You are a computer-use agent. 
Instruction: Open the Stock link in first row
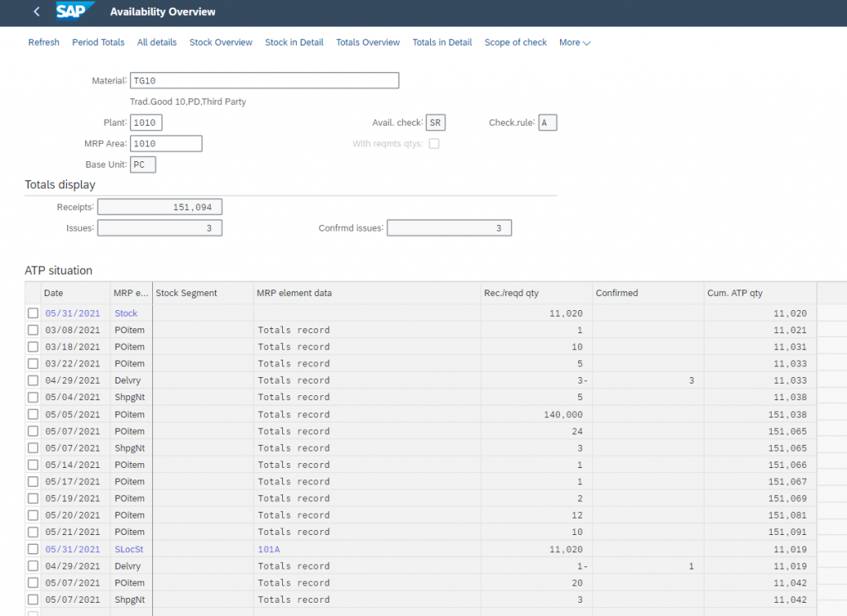(126, 313)
